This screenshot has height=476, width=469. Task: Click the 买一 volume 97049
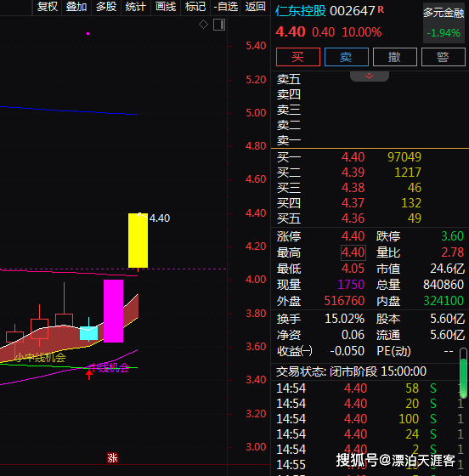[404, 157]
